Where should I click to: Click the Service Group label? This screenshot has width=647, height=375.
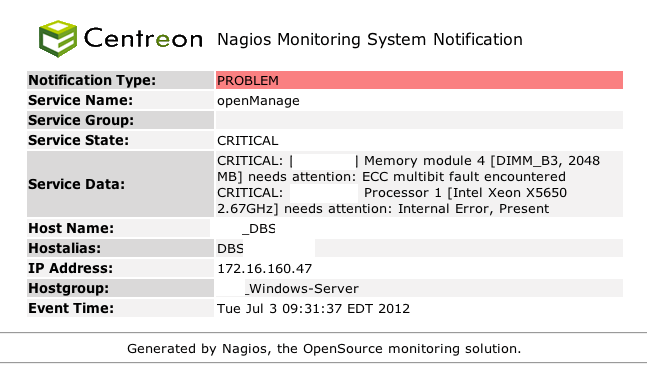tap(81, 120)
